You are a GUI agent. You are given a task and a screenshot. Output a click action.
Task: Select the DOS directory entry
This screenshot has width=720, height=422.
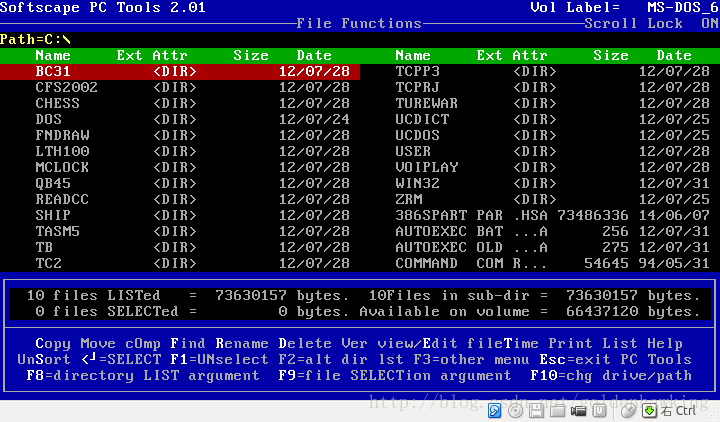point(192,119)
